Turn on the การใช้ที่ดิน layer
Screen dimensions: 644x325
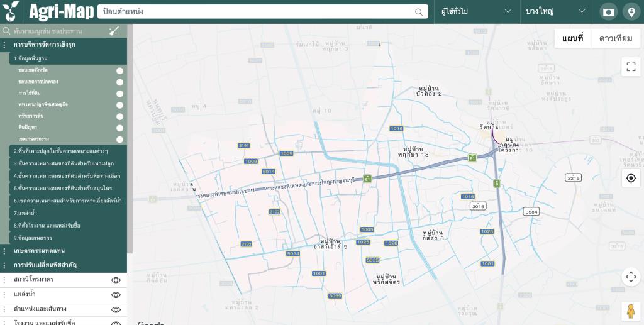(x=119, y=94)
